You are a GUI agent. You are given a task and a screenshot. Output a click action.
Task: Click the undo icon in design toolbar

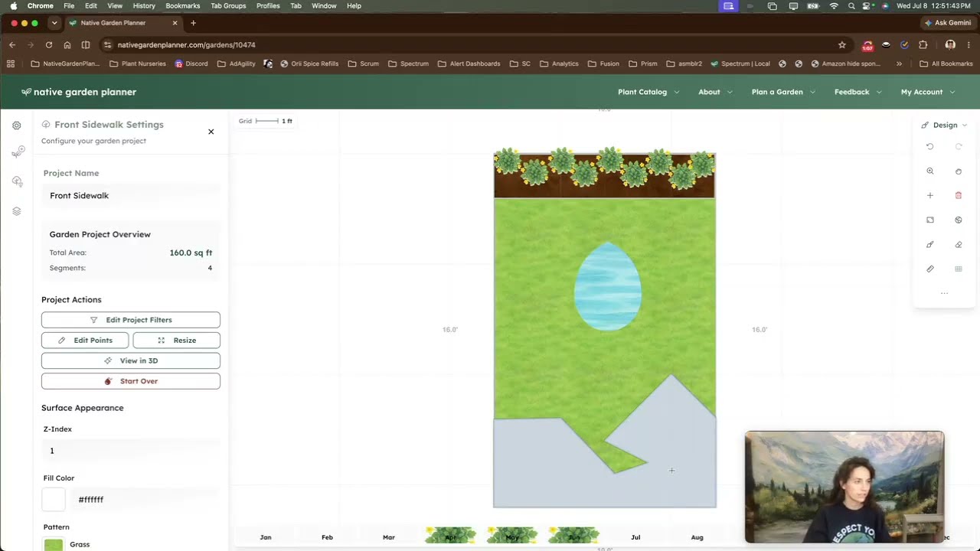[x=930, y=146]
